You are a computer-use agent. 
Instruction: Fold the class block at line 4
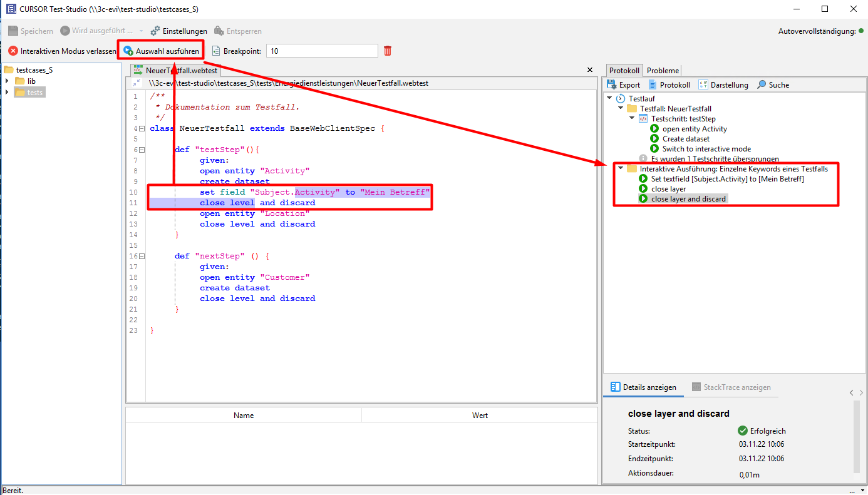point(142,129)
